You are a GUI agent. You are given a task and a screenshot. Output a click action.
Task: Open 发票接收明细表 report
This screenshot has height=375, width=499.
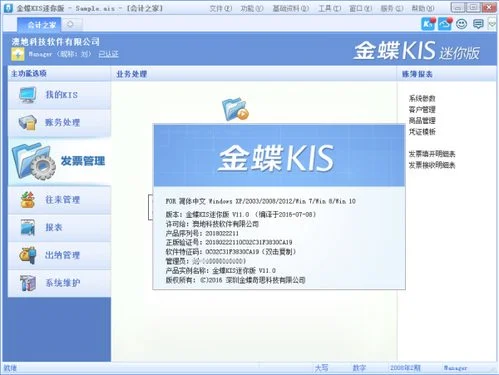coord(432,165)
